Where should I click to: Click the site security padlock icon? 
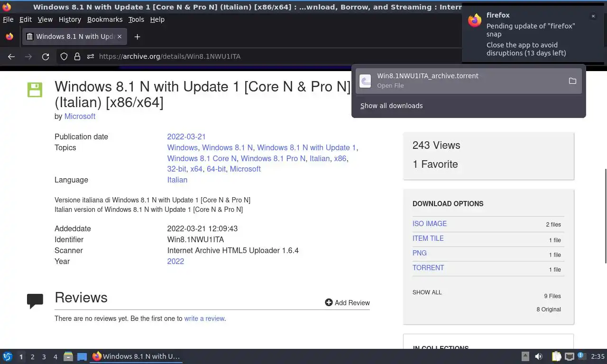(x=77, y=56)
